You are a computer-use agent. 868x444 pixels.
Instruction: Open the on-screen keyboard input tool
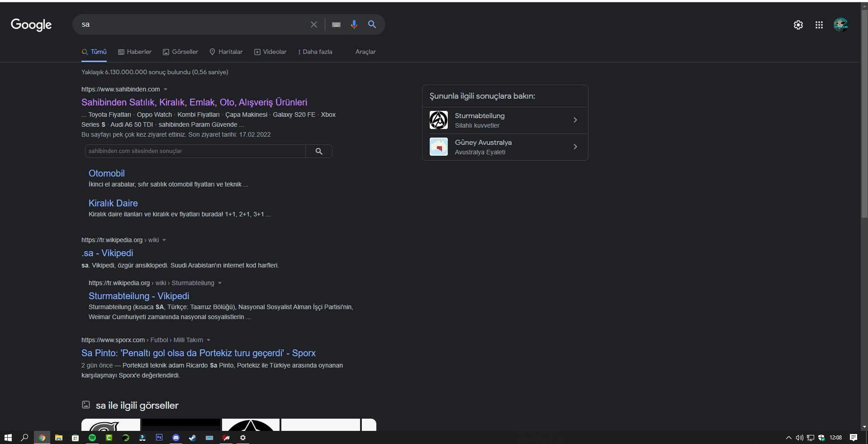click(336, 24)
